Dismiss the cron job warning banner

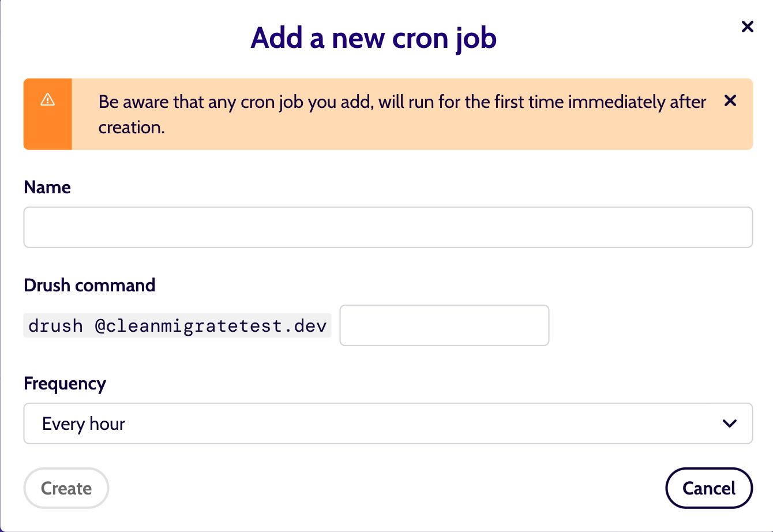coord(730,101)
